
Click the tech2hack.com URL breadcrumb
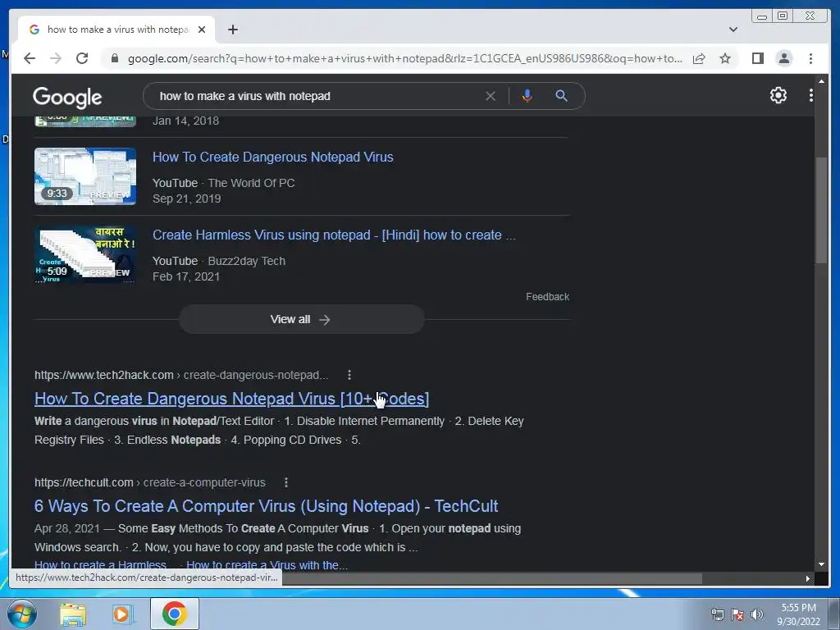click(x=181, y=375)
